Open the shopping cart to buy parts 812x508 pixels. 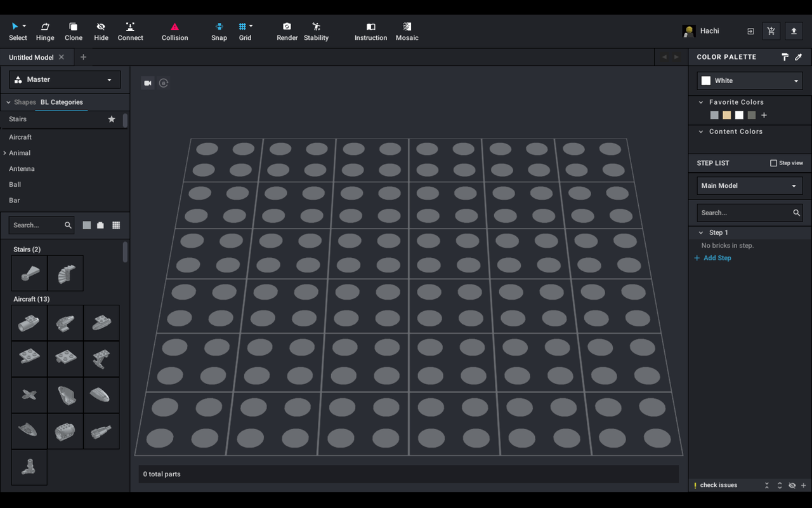coord(771,30)
